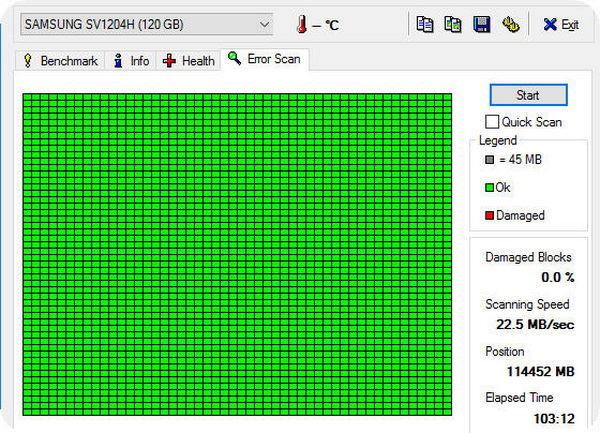Viewport: 600px width, 433px height.
Task: Click the thermometer temperature icon
Action: tap(300, 23)
